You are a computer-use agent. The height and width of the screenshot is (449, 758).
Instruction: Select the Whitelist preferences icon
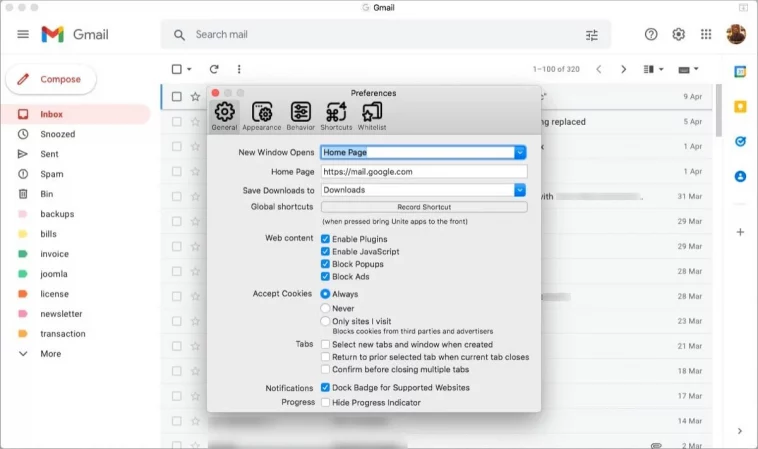coord(372,116)
